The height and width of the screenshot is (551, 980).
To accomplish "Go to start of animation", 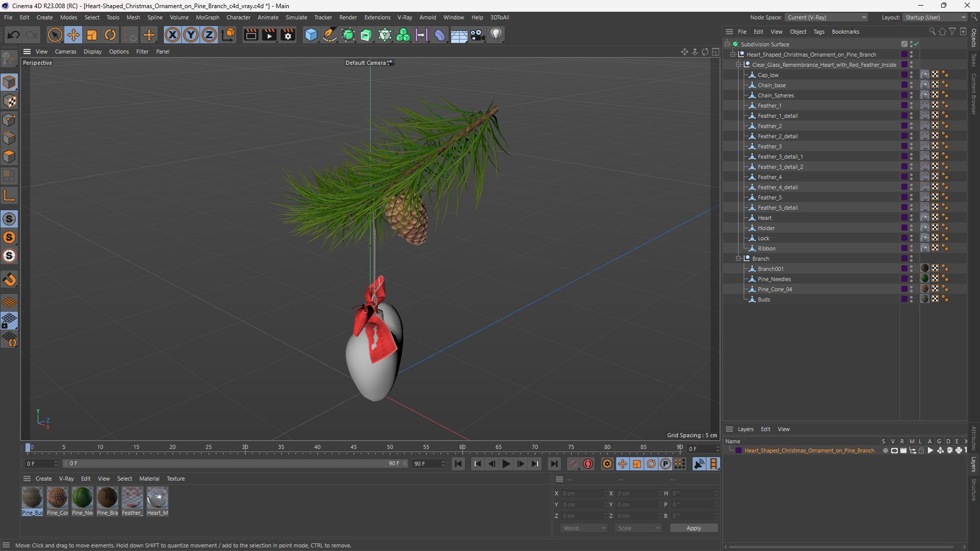I will (458, 464).
